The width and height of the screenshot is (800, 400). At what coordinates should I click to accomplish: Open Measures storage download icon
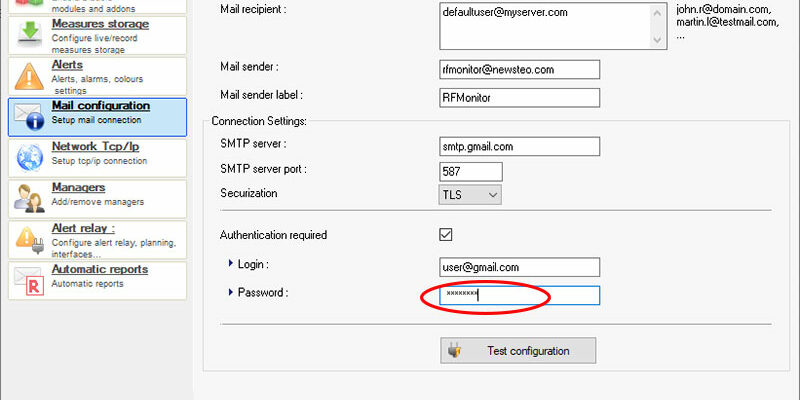pyautogui.click(x=30, y=33)
